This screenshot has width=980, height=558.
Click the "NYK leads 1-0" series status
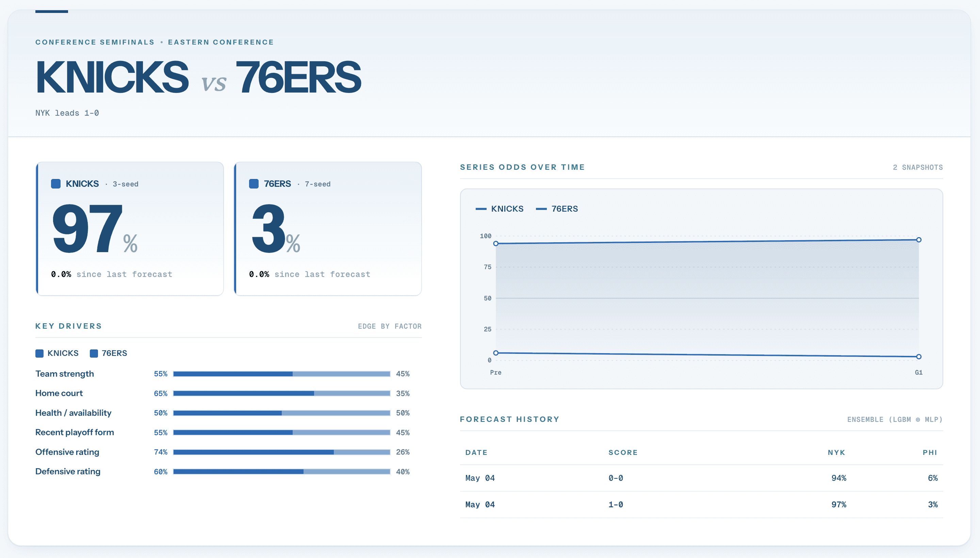[x=67, y=113]
